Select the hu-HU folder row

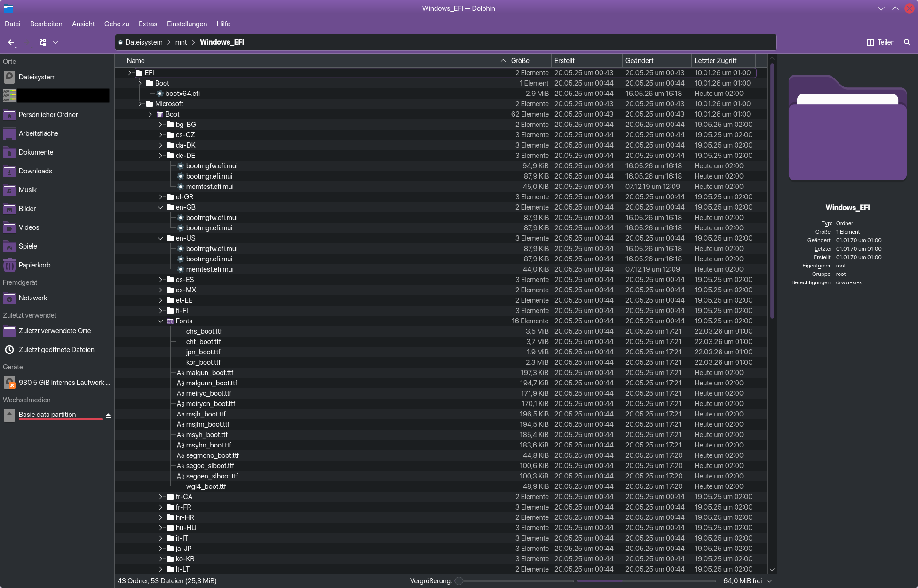click(440, 528)
